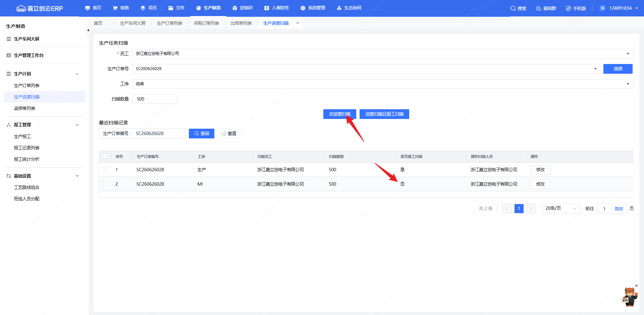Viewport: 644px width, 315px height.
Task: Check the row 2 MI checkbox
Action: coord(105,184)
